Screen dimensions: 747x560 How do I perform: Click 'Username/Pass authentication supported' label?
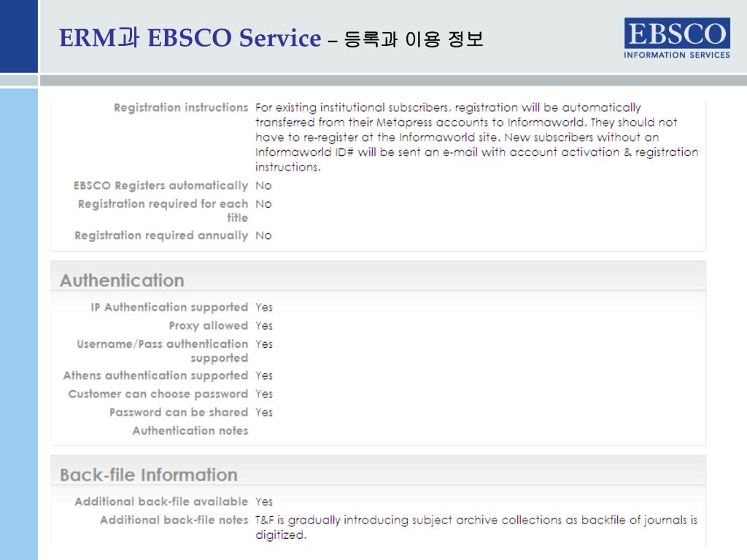tap(163, 351)
